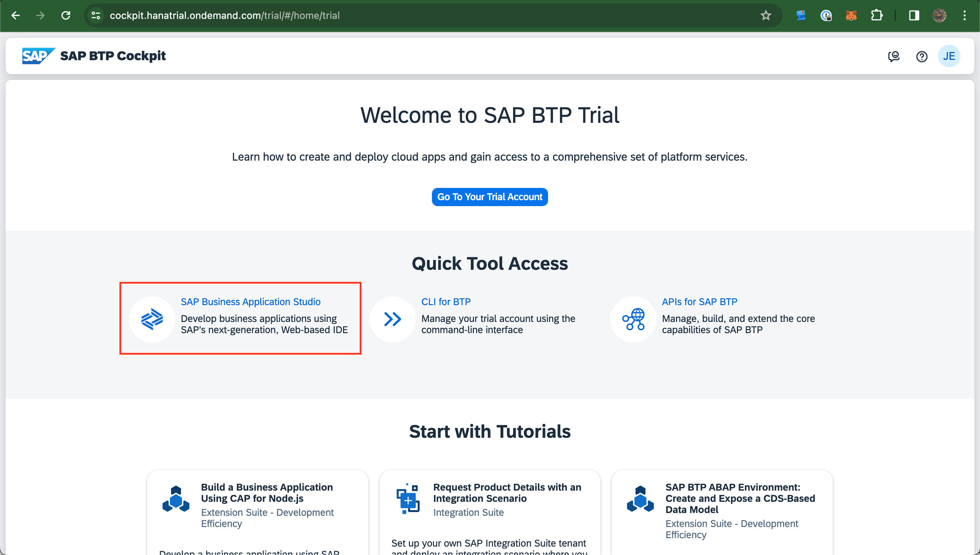Open the MetaMask fox extension

point(851,15)
